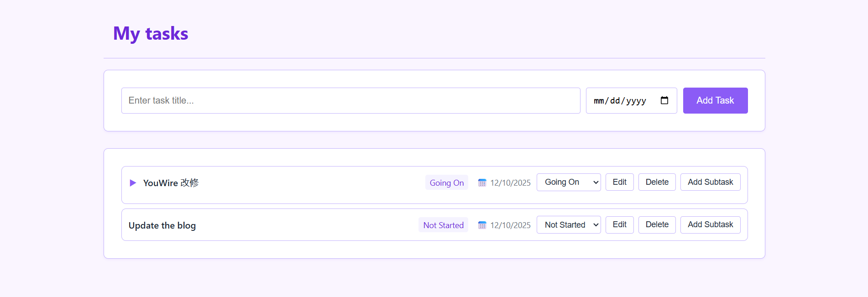Add Subtask to Update the blog
The image size is (868, 297).
[x=710, y=224]
